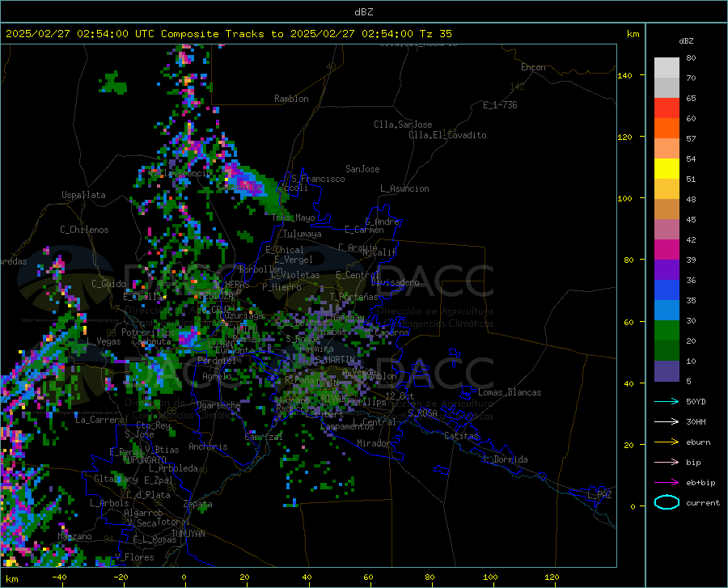Click the cyan 50YD arrow icon
The image size is (728, 588).
pos(667,401)
